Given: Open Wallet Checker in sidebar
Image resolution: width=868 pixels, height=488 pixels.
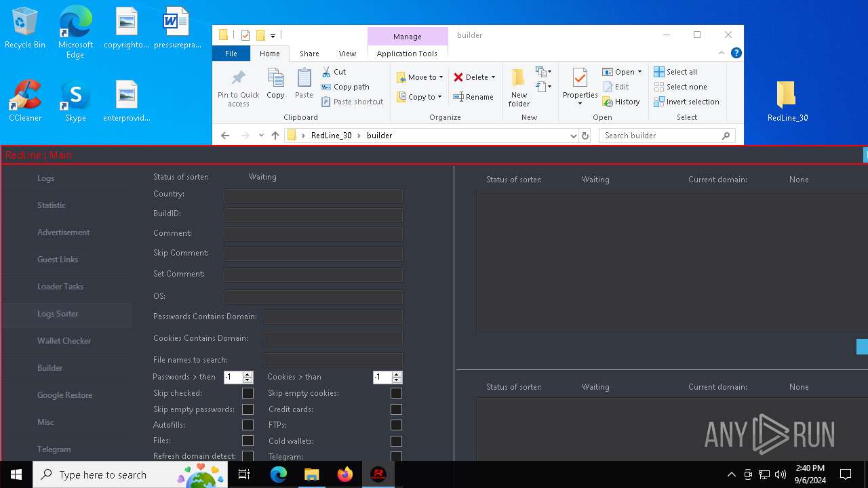Looking at the screenshot, I should pyautogui.click(x=64, y=341).
